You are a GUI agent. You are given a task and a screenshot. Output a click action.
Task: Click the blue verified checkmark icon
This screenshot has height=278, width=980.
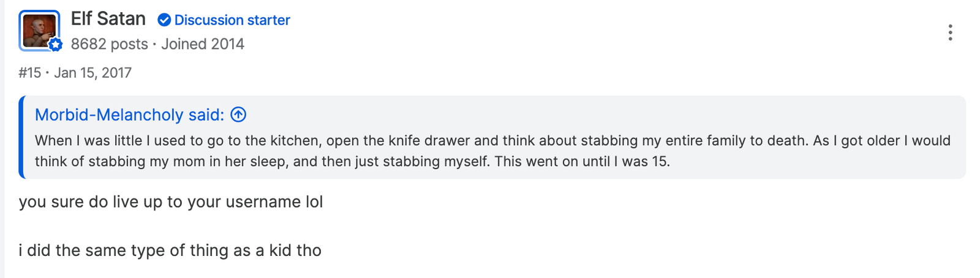pyautogui.click(x=164, y=20)
